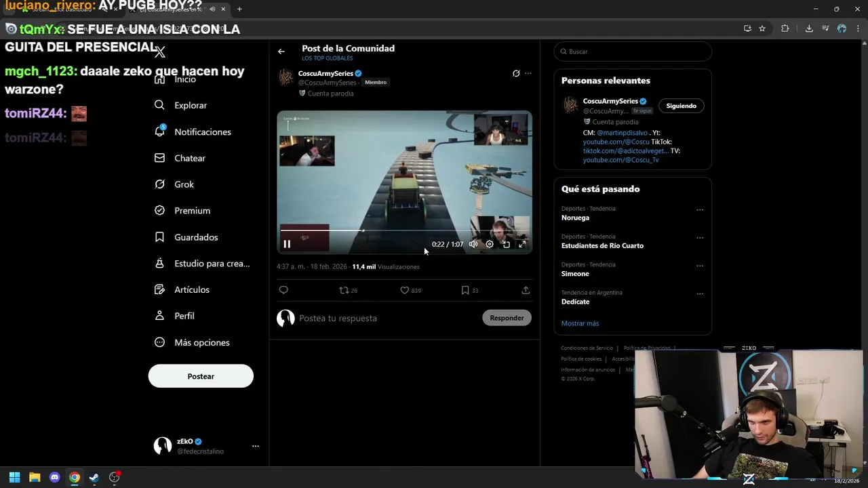Open CoscuArmySeries avatar on the post

[286, 77]
